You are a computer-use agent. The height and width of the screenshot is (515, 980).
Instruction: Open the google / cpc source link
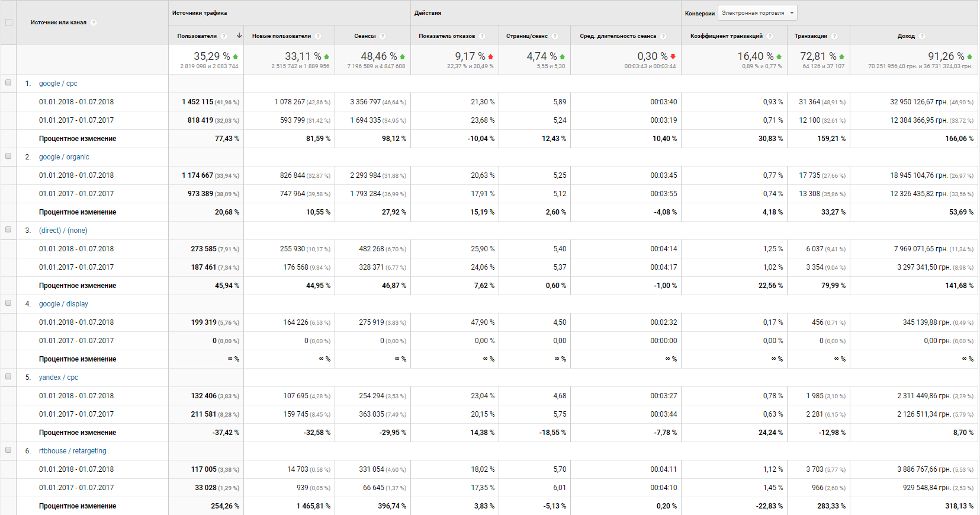click(58, 84)
